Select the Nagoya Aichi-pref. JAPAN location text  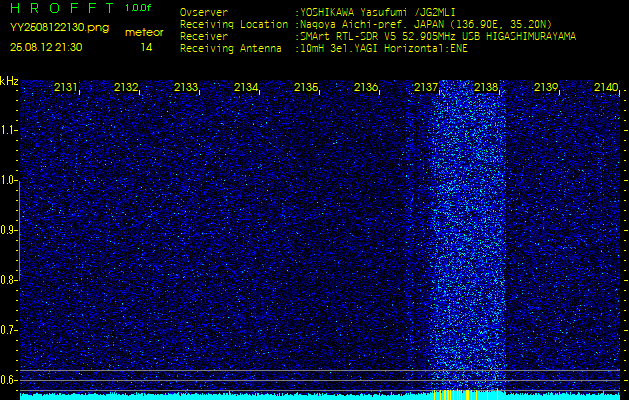point(426,24)
